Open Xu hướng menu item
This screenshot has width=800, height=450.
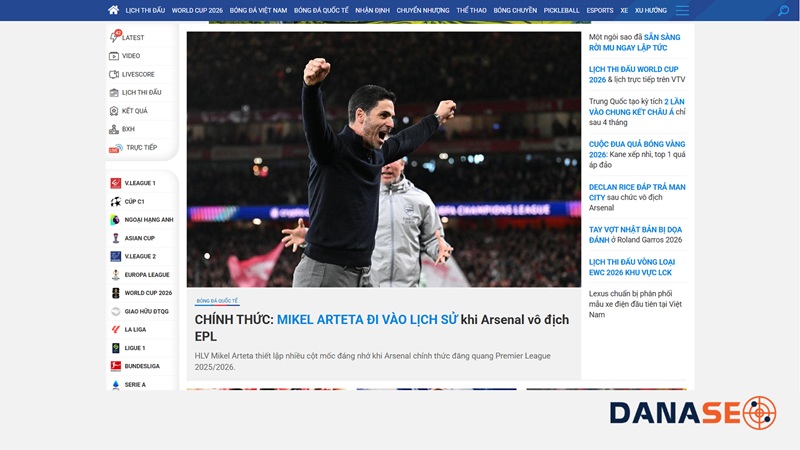pyautogui.click(x=651, y=10)
